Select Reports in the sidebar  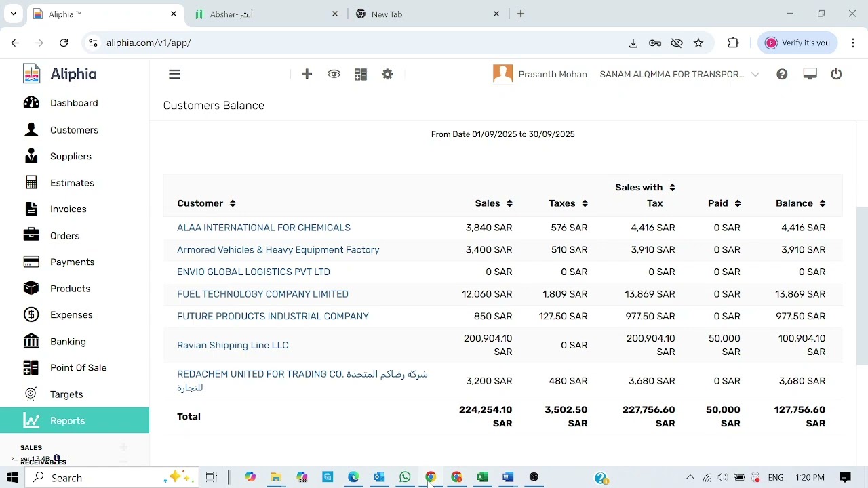75,420
